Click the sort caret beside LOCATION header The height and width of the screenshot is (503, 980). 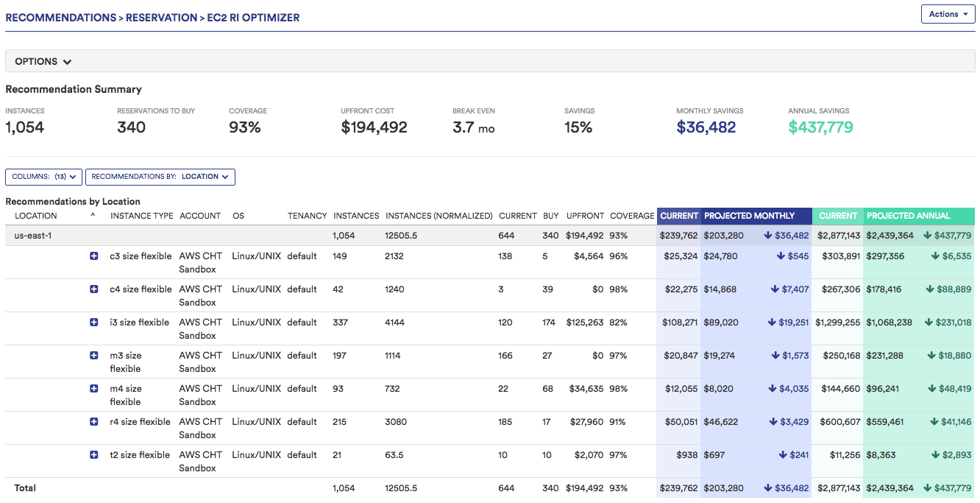click(x=94, y=216)
